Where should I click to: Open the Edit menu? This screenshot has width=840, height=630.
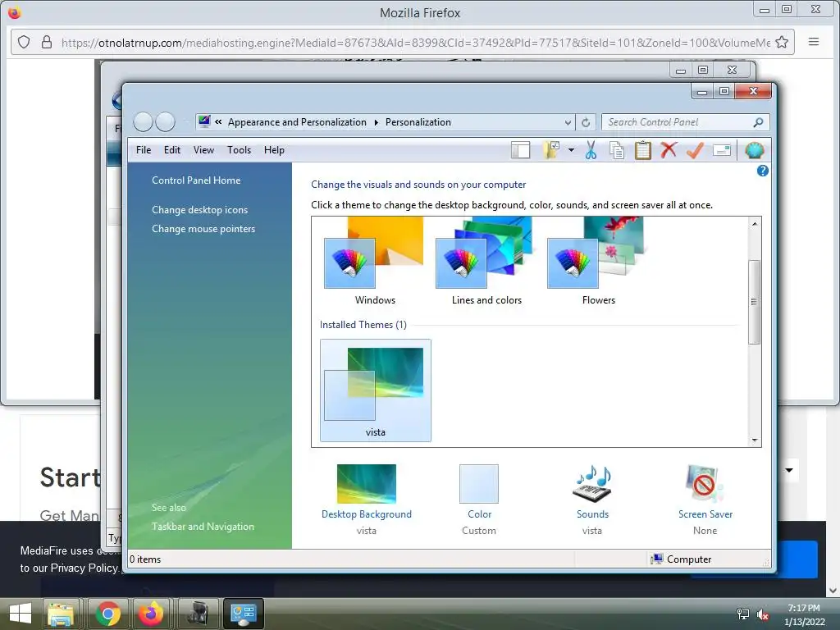172,151
